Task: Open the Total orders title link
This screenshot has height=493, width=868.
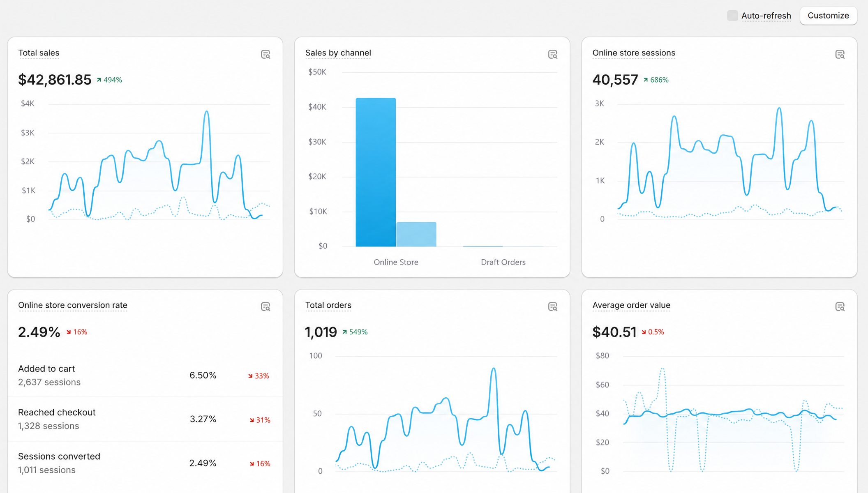Action: click(328, 305)
